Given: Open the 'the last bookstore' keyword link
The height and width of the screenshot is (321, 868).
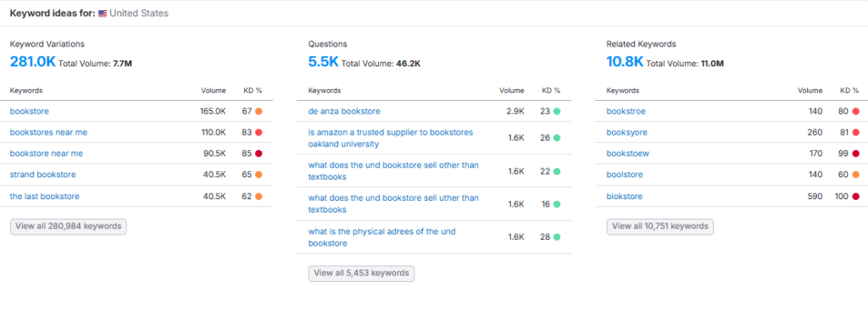Looking at the screenshot, I should (x=45, y=196).
